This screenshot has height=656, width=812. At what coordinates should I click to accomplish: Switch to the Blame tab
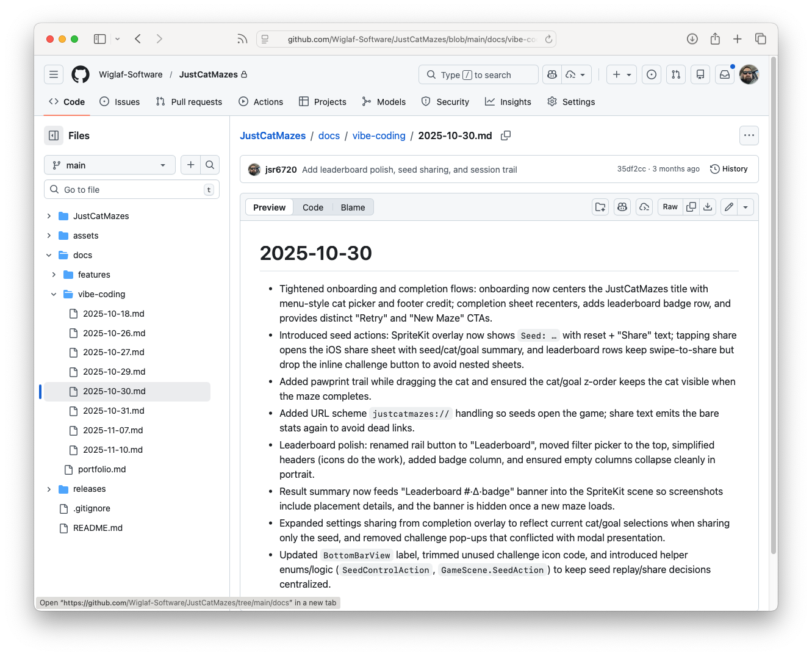coord(353,207)
